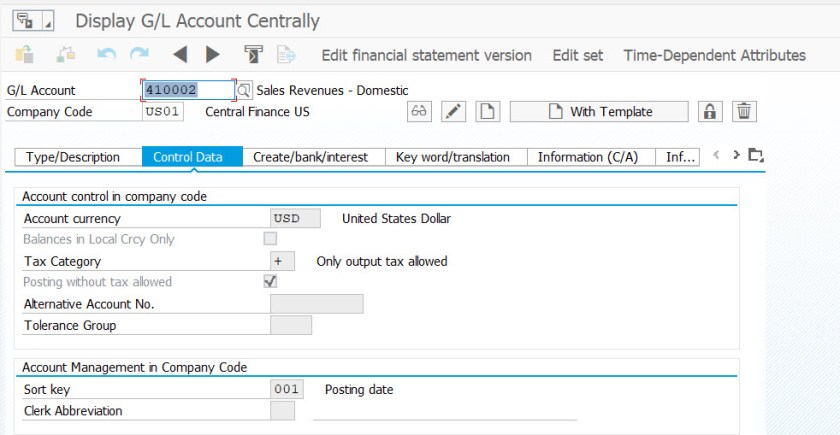This screenshot has width=840, height=435.
Task: Go to previous G/L account arrow
Action: point(180,55)
